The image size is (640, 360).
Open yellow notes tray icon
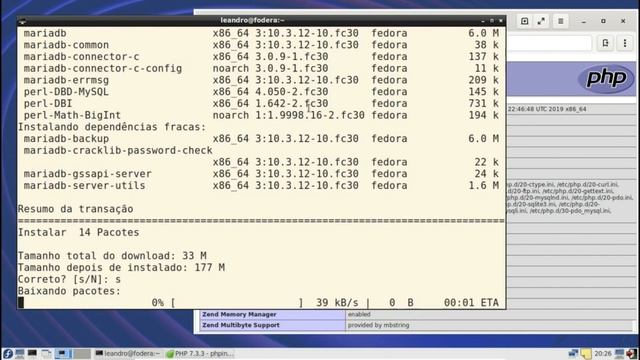586,353
